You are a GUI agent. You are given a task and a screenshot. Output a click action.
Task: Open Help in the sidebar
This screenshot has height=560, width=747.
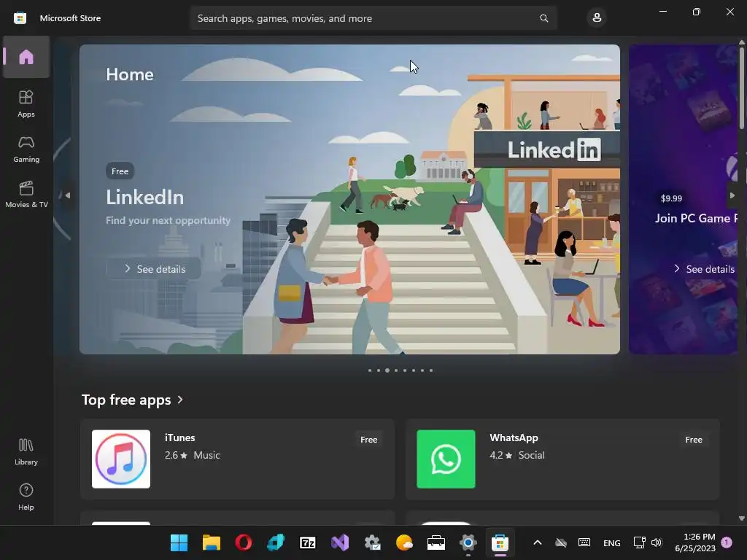pyautogui.click(x=26, y=497)
